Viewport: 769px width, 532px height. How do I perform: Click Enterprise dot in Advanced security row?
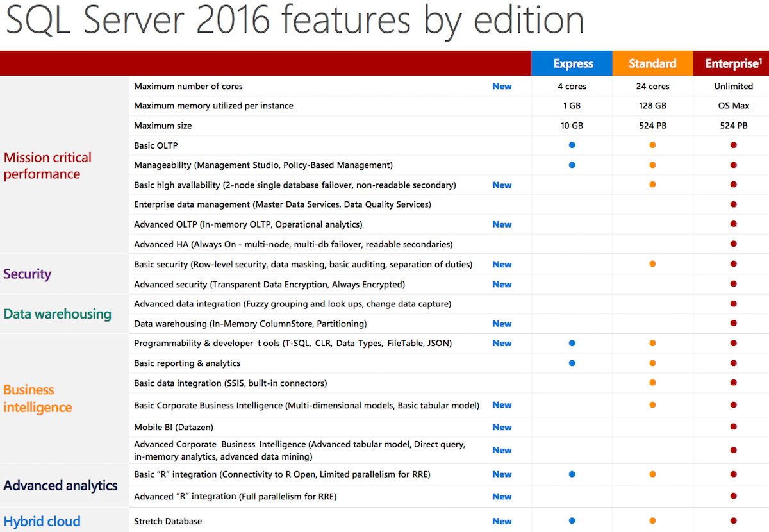point(733,284)
